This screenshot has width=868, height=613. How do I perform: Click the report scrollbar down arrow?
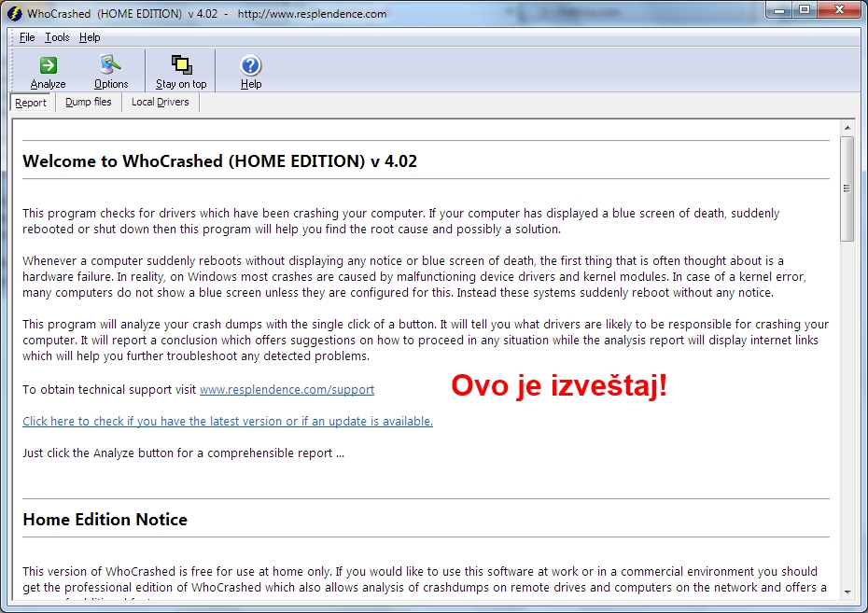[x=847, y=592]
